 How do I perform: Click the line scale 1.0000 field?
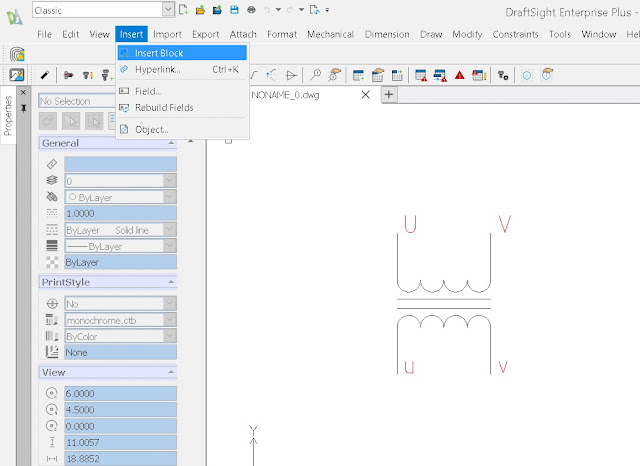pyautogui.click(x=120, y=213)
